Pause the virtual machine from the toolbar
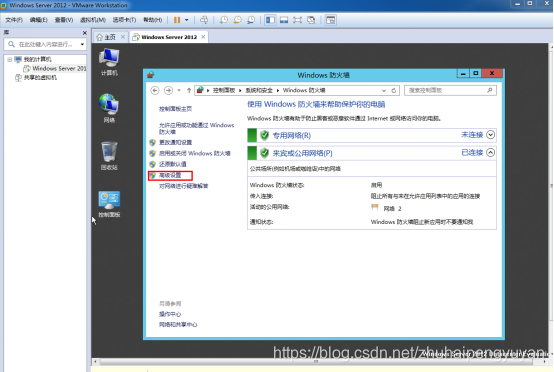The image size is (554, 372). (x=177, y=20)
